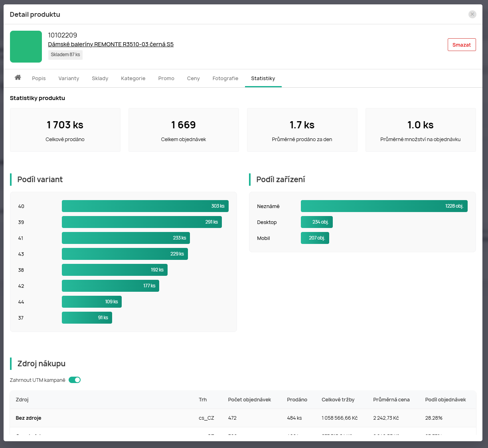This screenshot has width=488, height=448.
Task: Open the Popis tab
Action: point(39,79)
